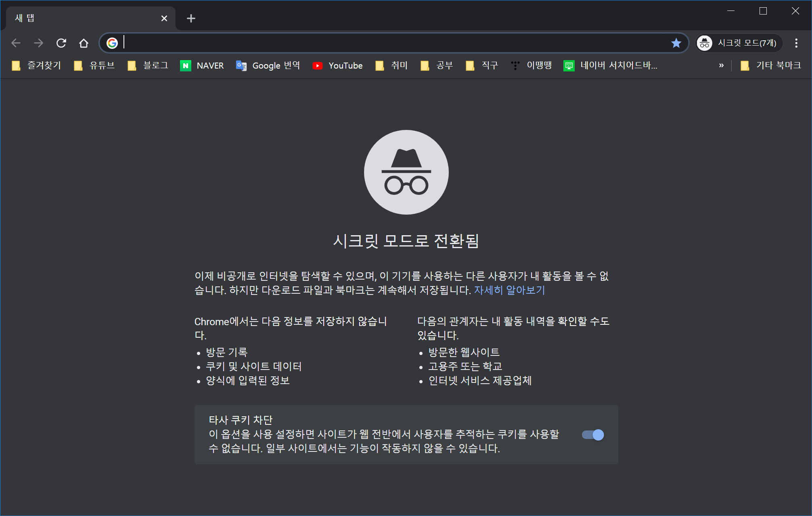
Task: Open the three-dot Chrome menu
Action: tap(796, 43)
